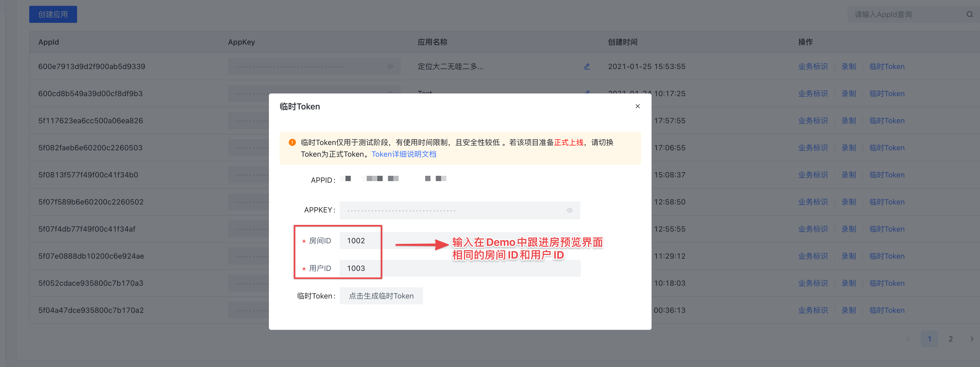Close the 临时Token dialog
Image resolution: width=980 pixels, height=367 pixels.
(637, 106)
